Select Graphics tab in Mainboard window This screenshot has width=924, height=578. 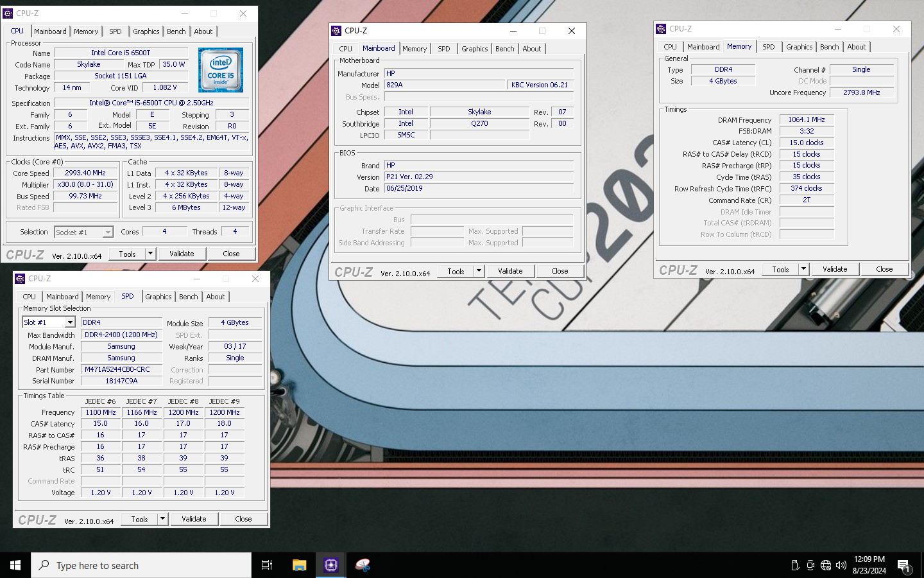475,49
